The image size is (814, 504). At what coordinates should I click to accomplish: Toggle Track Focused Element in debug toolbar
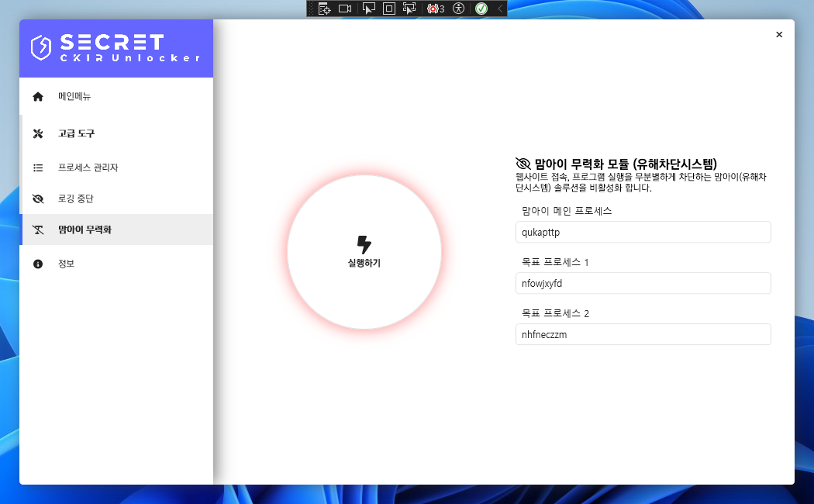pos(409,9)
